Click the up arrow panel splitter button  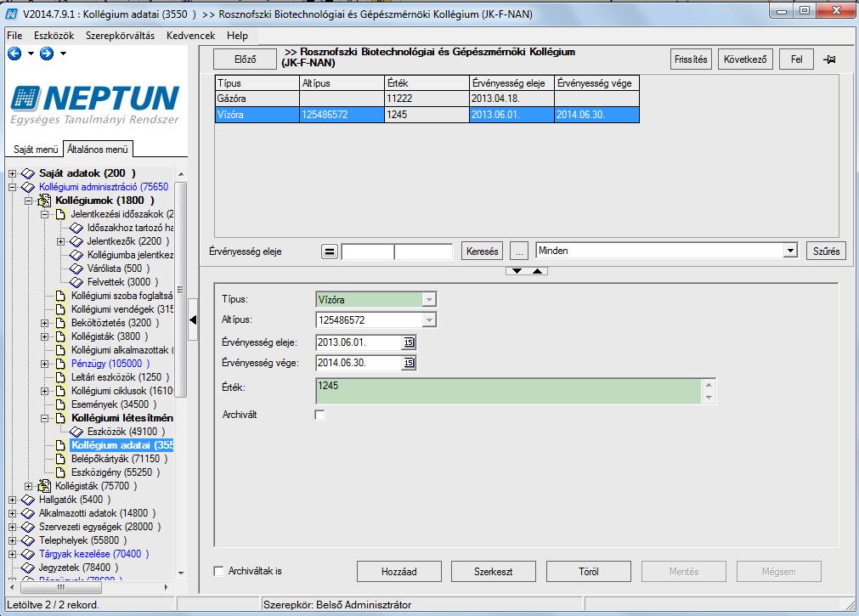coord(538,271)
